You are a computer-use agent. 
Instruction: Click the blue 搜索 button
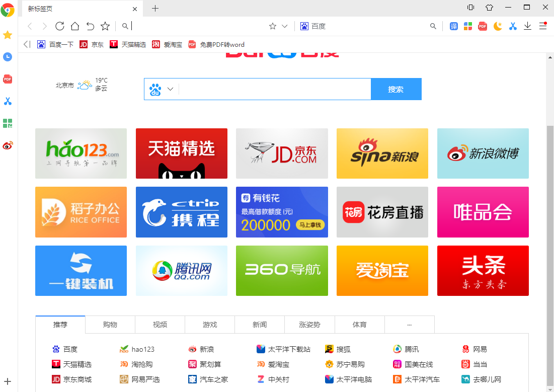(396, 89)
